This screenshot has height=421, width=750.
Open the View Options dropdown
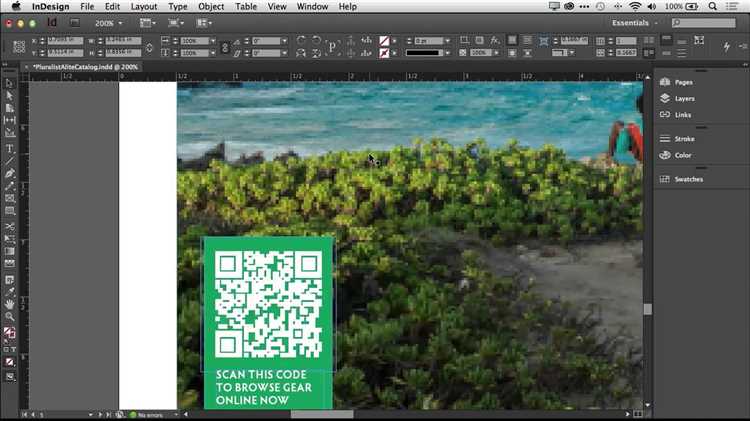[147, 23]
